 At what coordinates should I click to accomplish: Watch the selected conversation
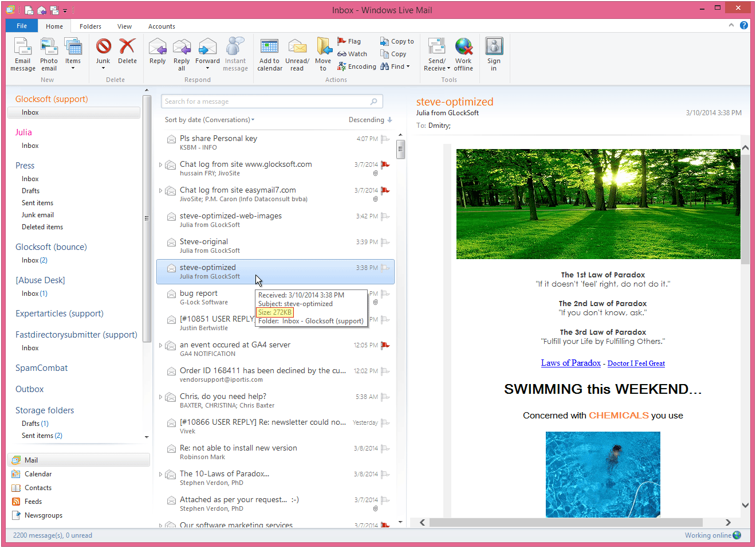pyautogui.click(x=352, y=54)
